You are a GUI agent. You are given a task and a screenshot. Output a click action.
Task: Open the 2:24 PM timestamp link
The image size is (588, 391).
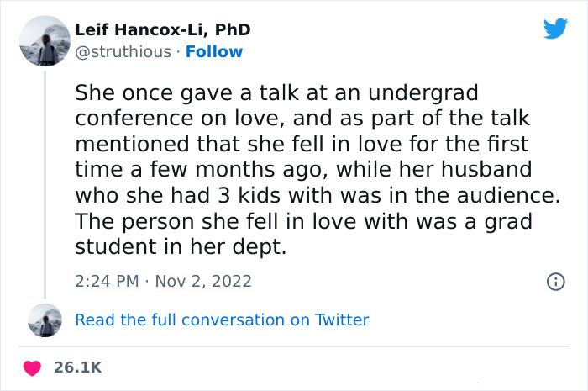106,281
